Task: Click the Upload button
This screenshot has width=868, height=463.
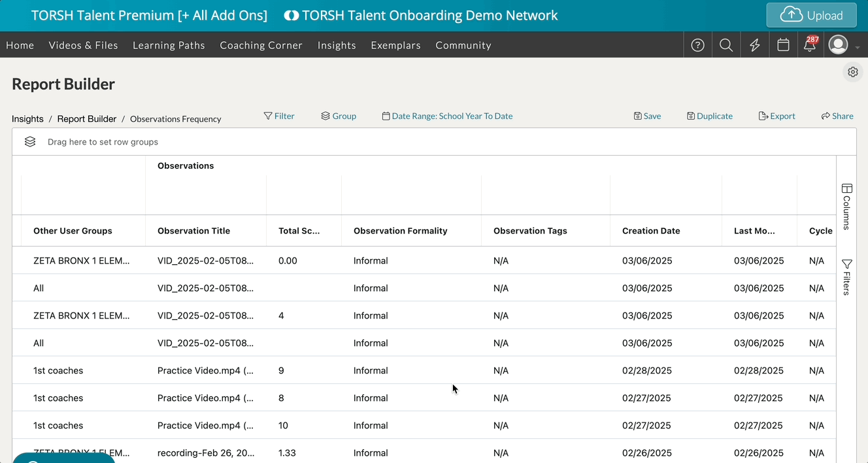Action: point(811,16)
